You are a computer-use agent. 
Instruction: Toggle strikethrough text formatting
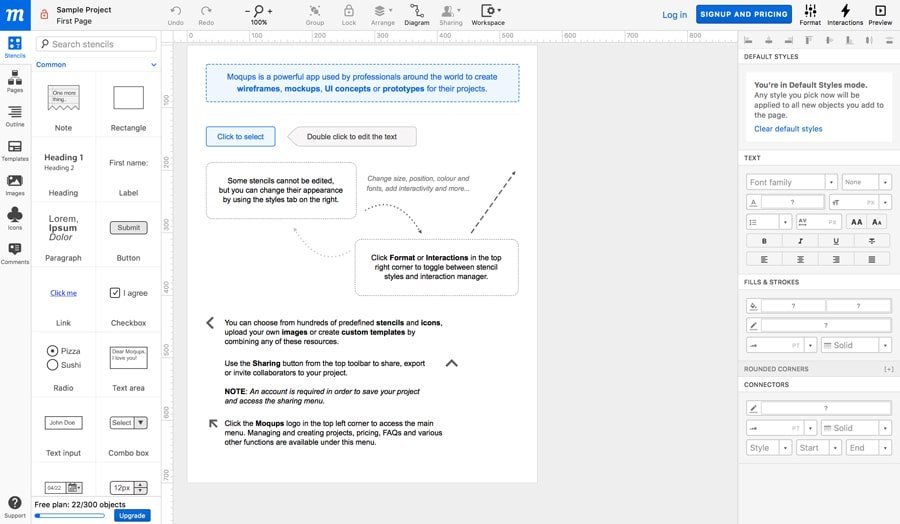872,241
